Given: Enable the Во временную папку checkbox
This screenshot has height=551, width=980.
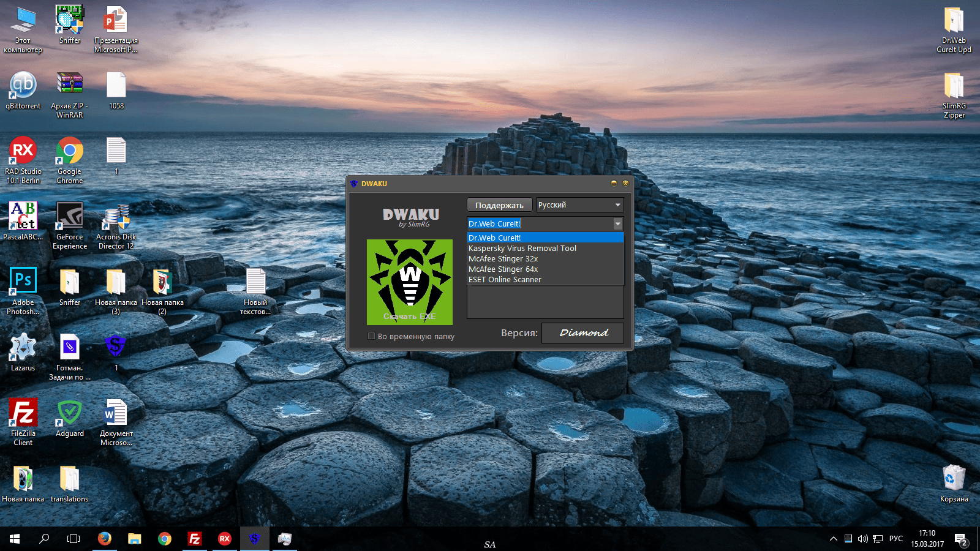Looking at the screenshot, I should tap(371, 336).
